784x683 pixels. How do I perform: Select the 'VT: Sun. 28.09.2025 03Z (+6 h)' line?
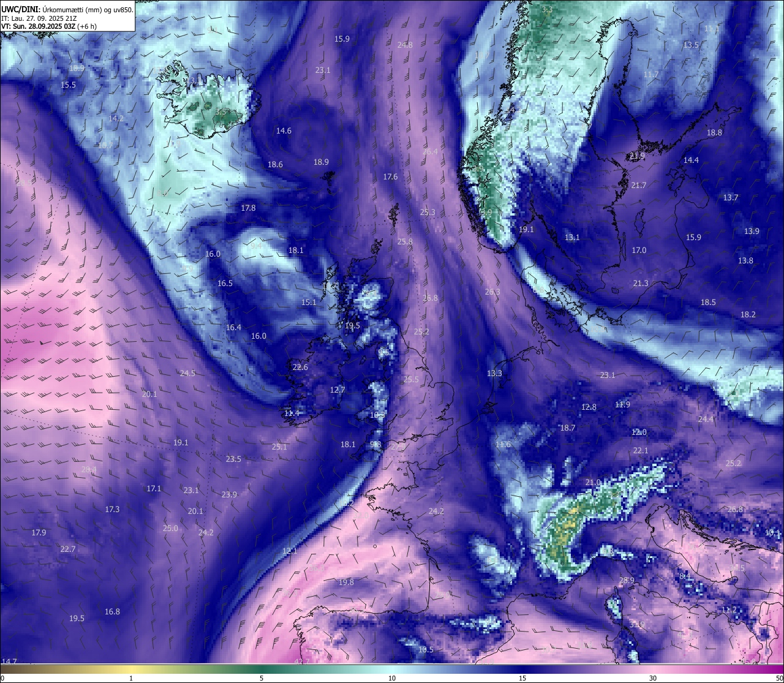tap(48, 26)
